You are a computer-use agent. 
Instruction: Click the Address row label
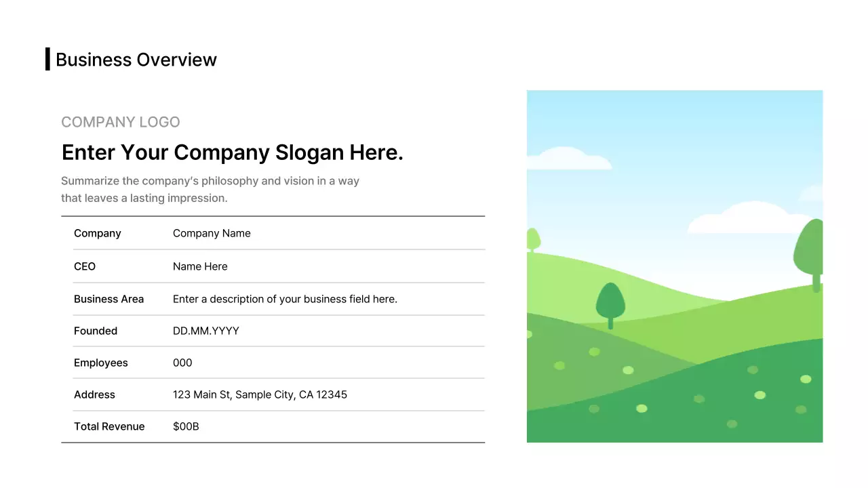pos(94,394)
